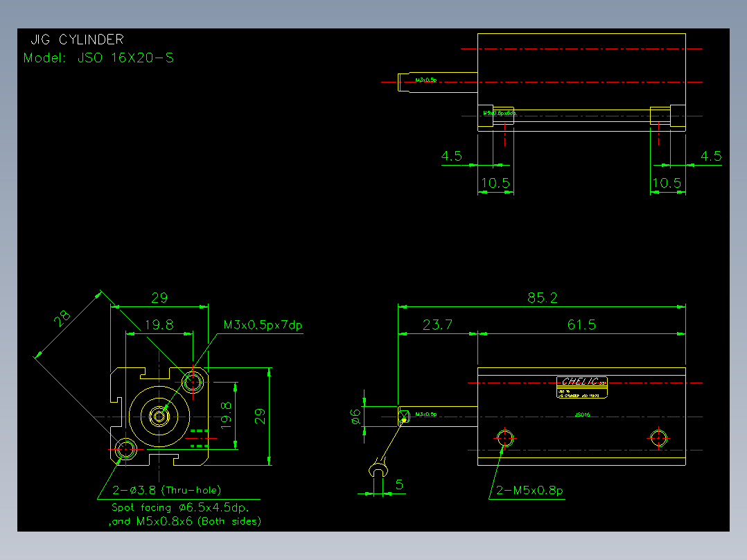
Task: Click the "Model: JSO 16X20-S" label
Action: [x=98, y=58]
